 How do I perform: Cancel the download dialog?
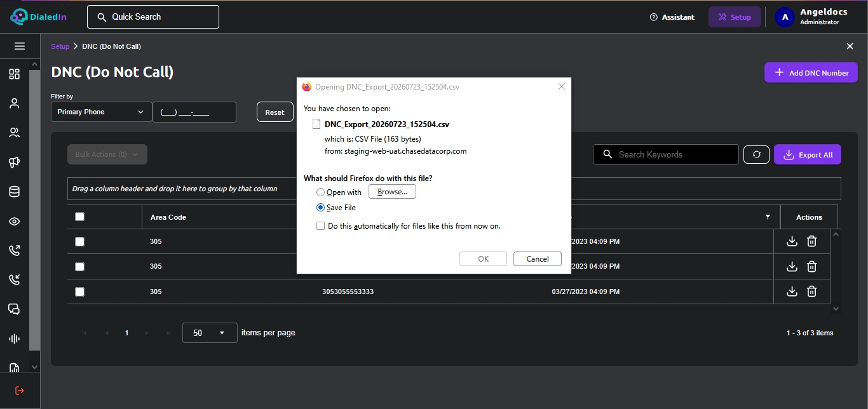pyautogui.click(x=538, y=258)
